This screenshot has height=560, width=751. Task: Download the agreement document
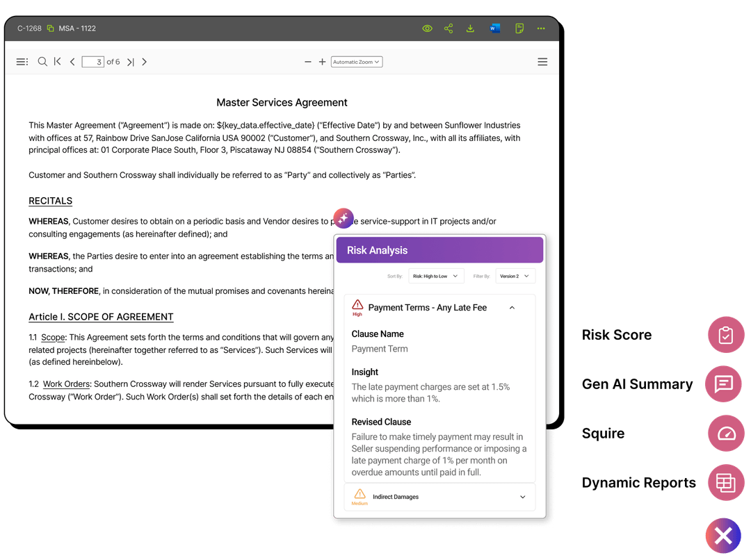[x=470, y=28]
